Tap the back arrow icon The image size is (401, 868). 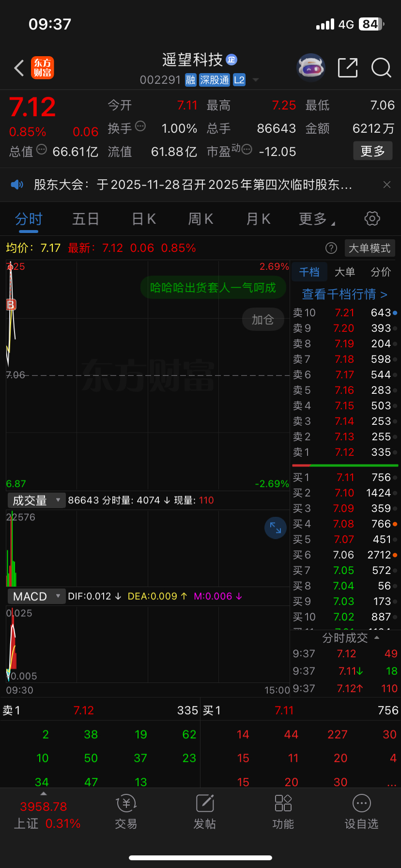(x=19, y=68)
